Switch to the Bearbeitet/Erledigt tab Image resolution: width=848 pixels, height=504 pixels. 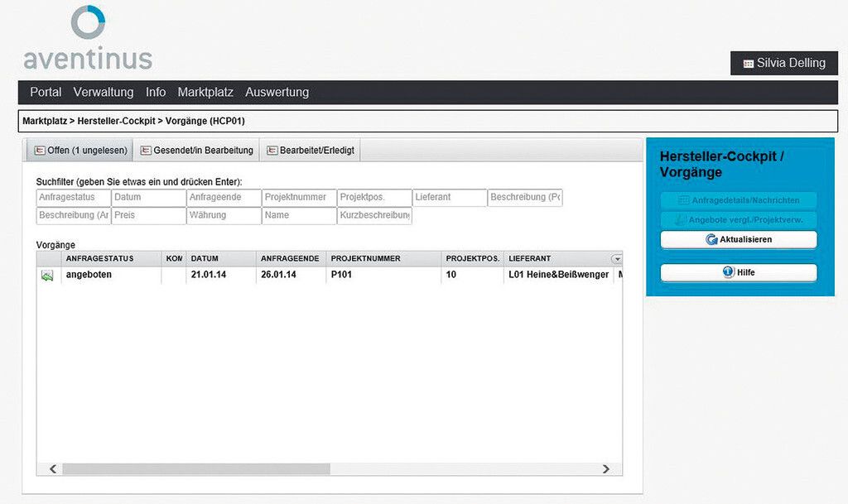[310, 151]
